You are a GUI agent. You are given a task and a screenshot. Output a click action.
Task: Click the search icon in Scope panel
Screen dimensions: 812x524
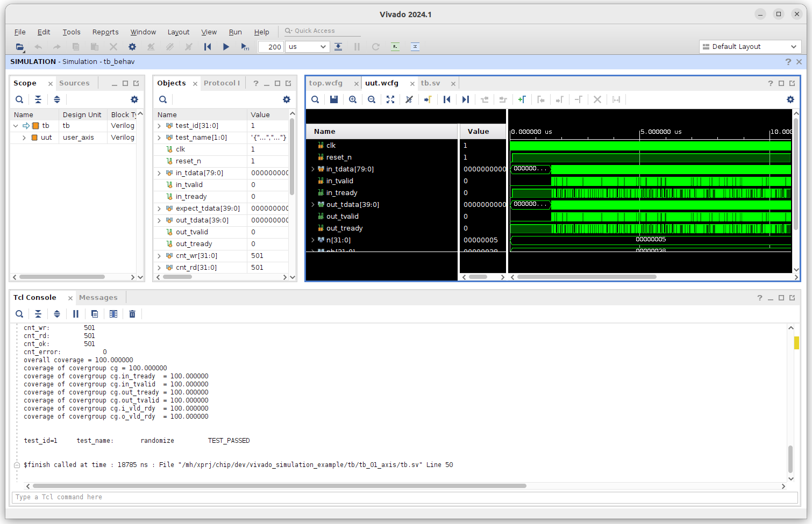click(x=19, y=99)
